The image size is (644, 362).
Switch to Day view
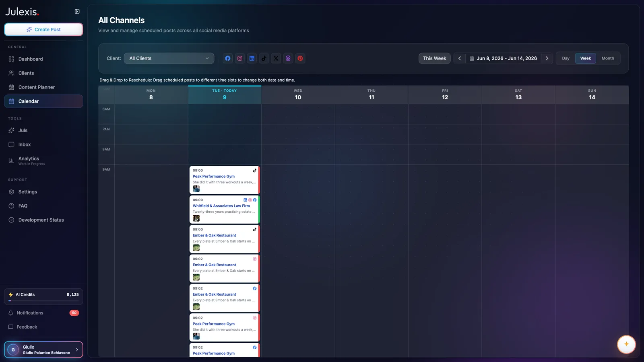566,58
